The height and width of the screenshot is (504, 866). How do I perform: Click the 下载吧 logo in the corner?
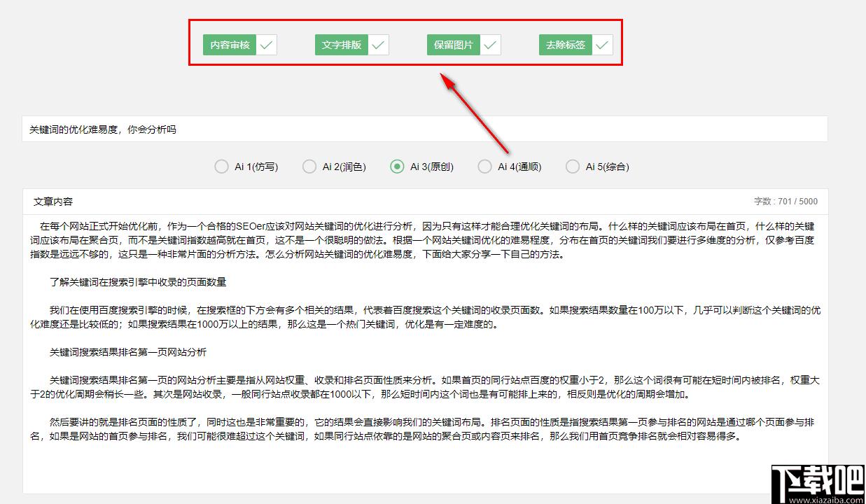click(816, 482)
